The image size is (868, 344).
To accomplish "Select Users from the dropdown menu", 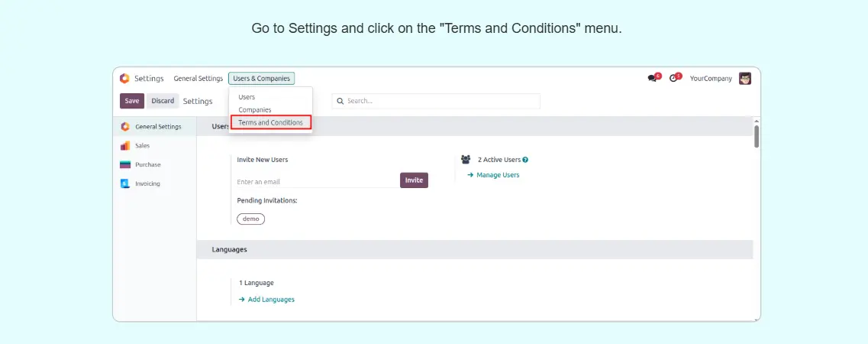I will click(x=247, y=97).
